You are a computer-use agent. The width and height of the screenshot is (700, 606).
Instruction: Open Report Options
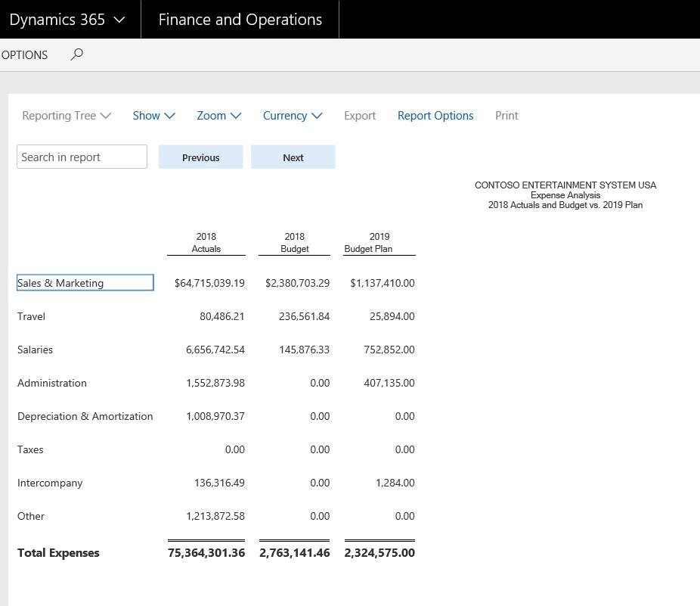[435, 116]
